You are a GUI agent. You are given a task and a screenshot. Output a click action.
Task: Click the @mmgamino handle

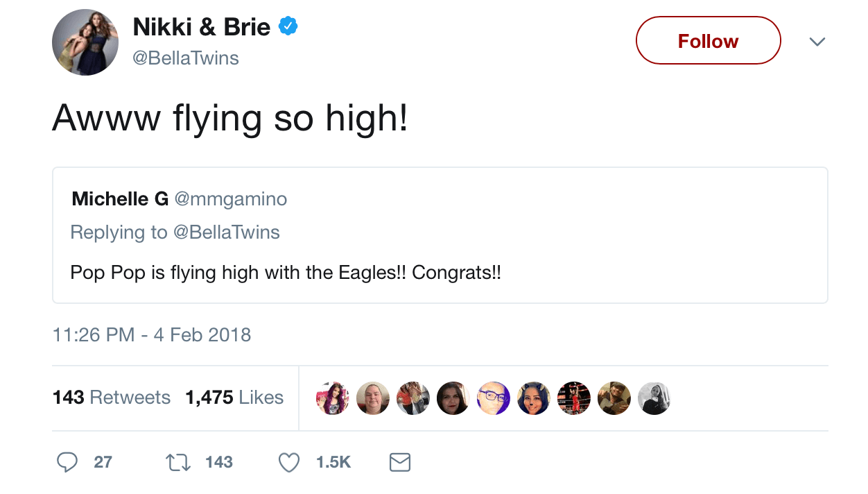point(230,199)
